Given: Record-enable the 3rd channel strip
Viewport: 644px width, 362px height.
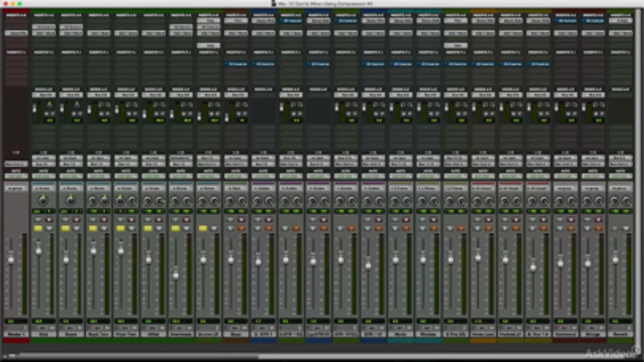Looking at the screenshot, I should point(77,220).
